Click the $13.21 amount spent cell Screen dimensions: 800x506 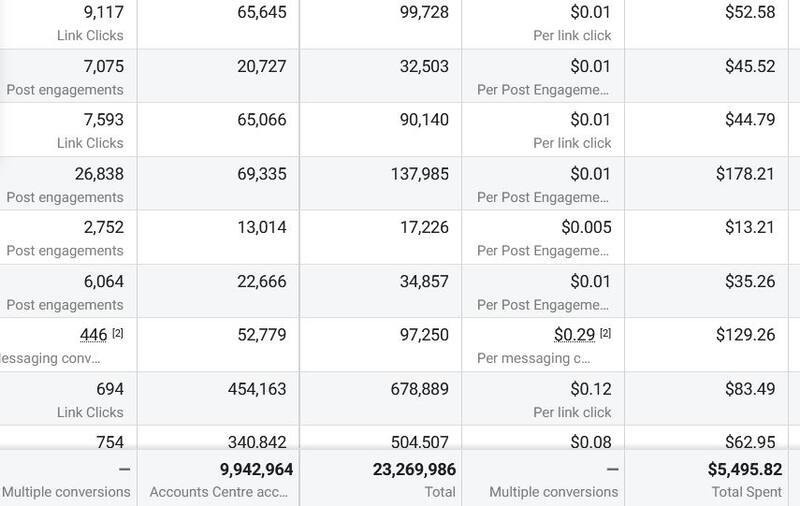[707, 237]
